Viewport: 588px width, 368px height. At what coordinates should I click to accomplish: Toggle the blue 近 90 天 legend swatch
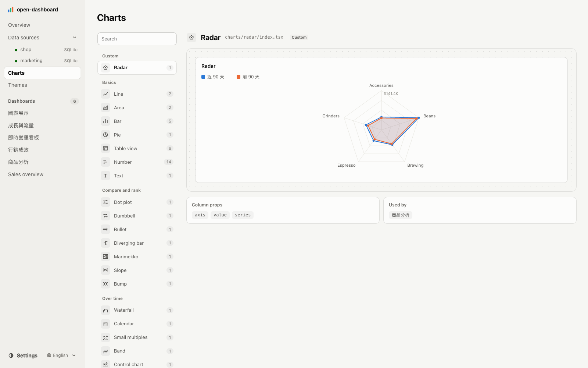[203, 77]
